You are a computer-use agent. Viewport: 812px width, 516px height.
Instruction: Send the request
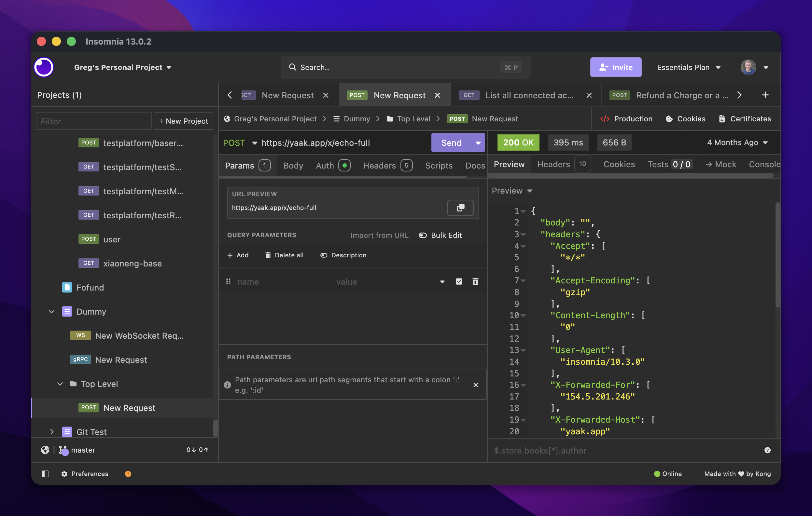tap(451, 143)
